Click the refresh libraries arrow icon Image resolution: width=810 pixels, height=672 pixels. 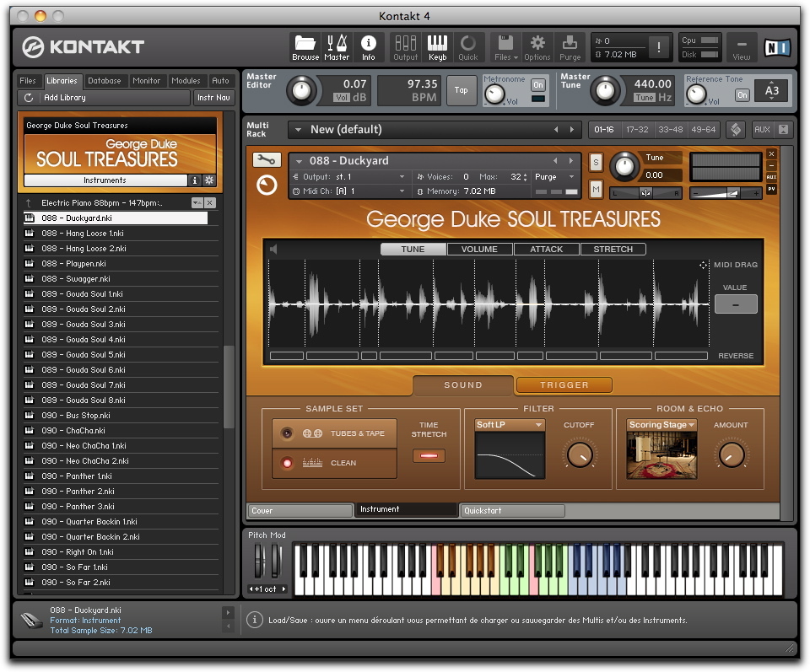(29, 98)
